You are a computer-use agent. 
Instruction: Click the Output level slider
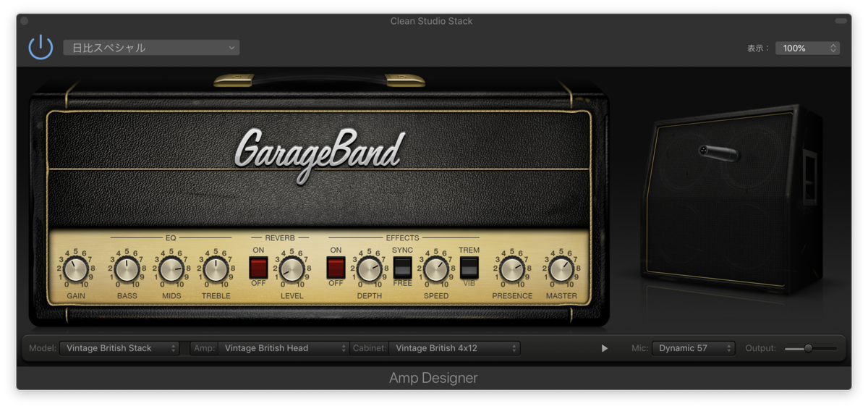811,348
